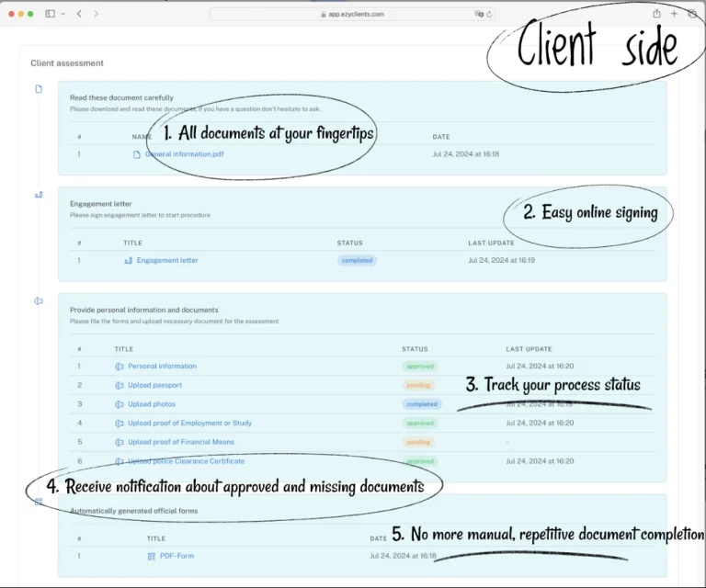This screenshot has height=588, width=706.
Task: Click the PDF form icon next to PDF-Form
Action: tap(152, 557)
